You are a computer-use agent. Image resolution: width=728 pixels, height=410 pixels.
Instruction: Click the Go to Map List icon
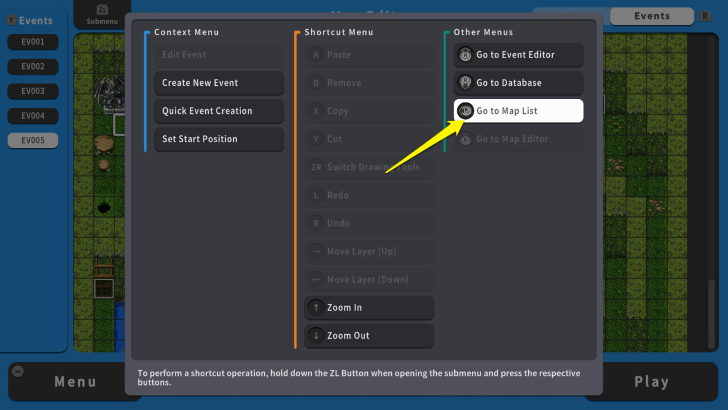pos(465,111)
